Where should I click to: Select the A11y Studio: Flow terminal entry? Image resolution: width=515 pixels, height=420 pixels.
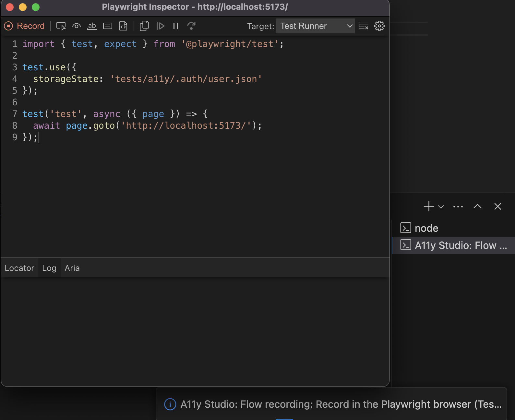[x=453, y=245]
